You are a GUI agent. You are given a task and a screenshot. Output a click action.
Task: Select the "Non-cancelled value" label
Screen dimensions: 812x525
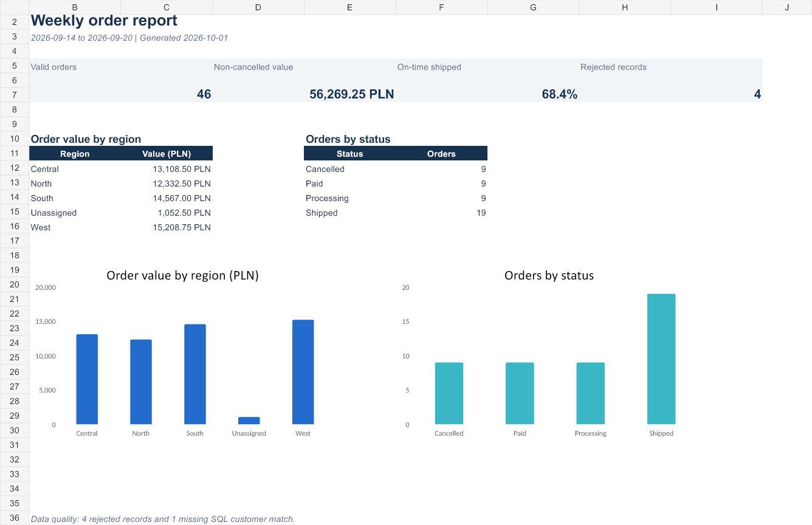[x=253, y=67]
